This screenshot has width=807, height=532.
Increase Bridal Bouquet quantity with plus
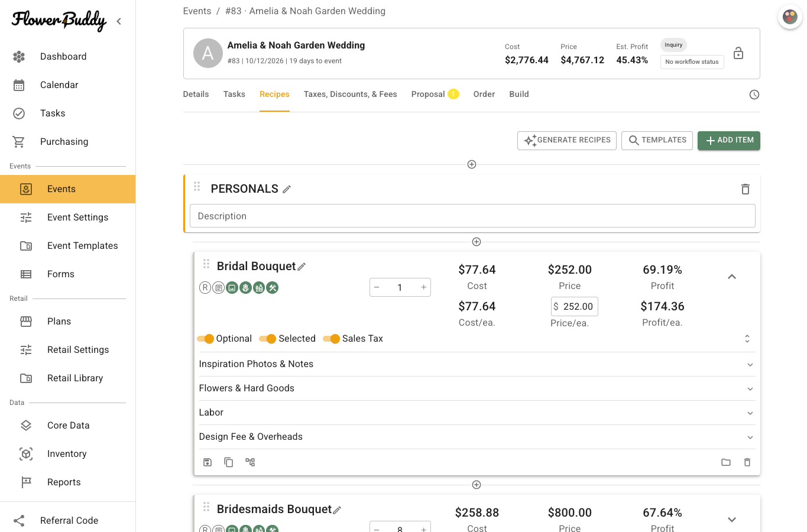pos(423,287)
